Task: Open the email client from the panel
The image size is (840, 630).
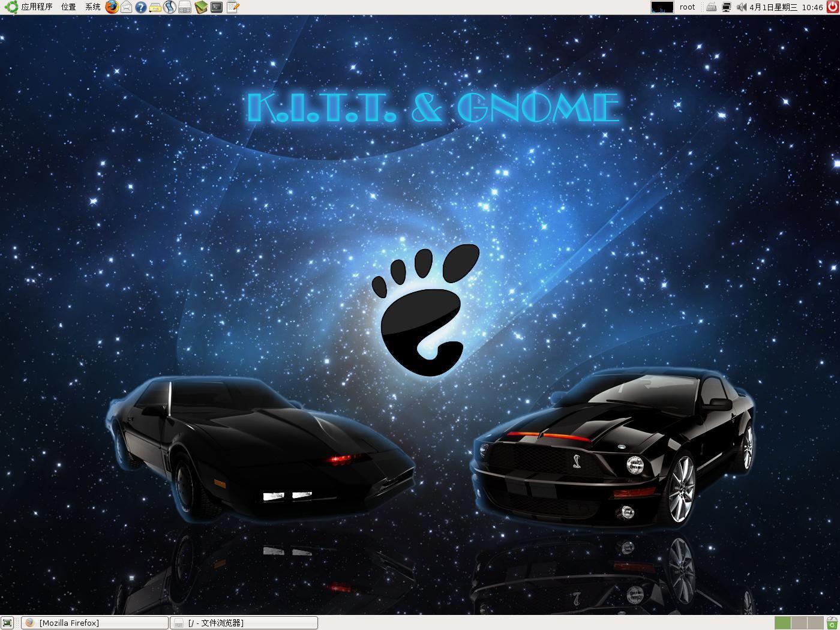Action: (x=127, y=7)
